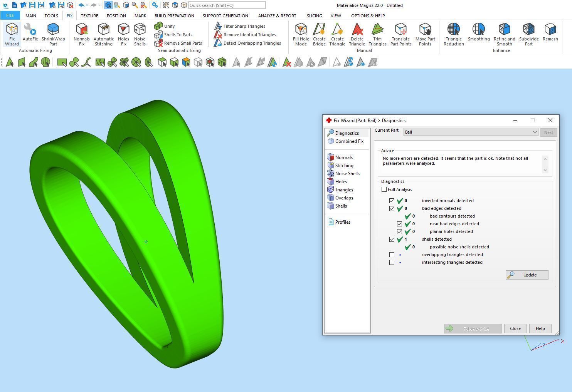The width and height of the screenshot is (572, 392).
Task: Start Automatic Stitching
Action: pos(104,34)
